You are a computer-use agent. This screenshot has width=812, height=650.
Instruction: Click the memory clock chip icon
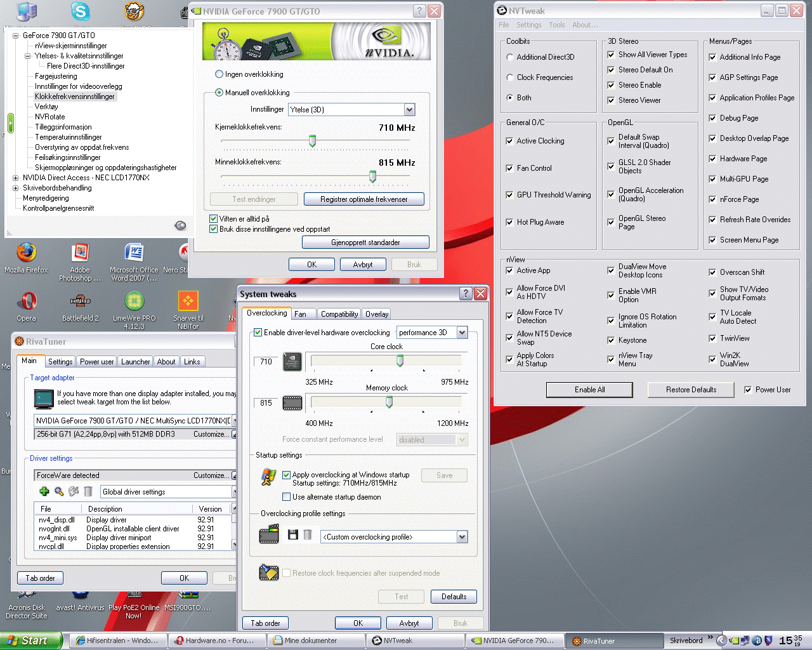292,403
